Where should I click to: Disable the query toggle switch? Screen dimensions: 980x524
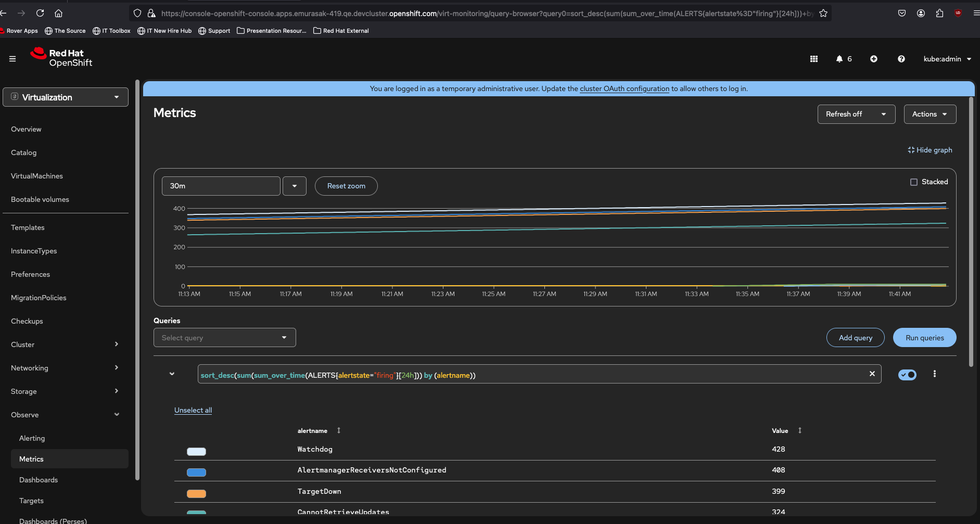pos(907,375)
